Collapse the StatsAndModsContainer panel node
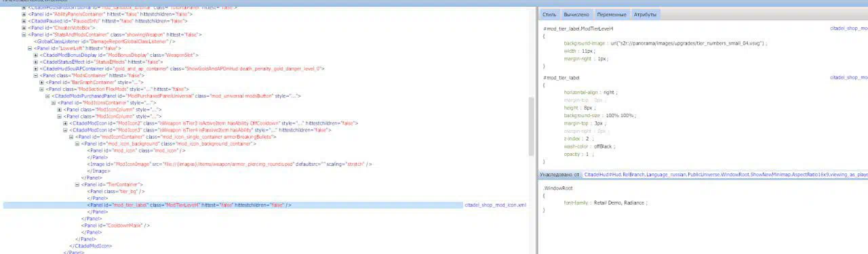This screenshot has height=254, width=868. pos(24,35)
